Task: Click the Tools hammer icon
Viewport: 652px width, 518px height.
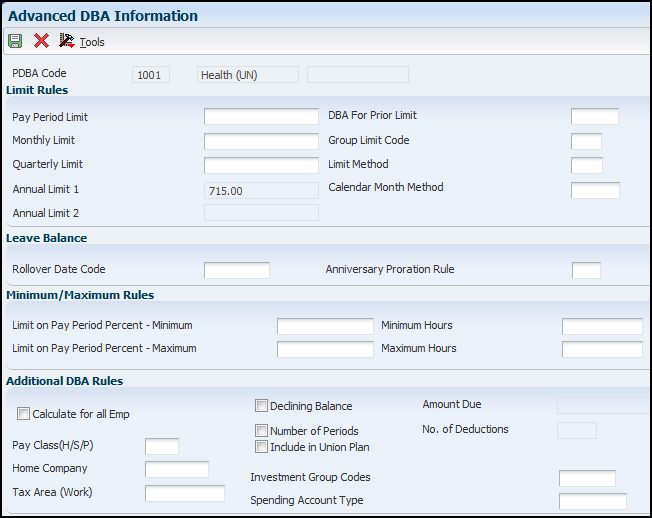Action: pos(67,41)
